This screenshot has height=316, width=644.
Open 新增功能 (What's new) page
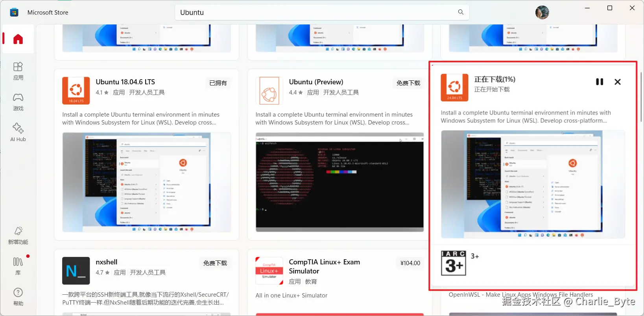click(18, 236)
